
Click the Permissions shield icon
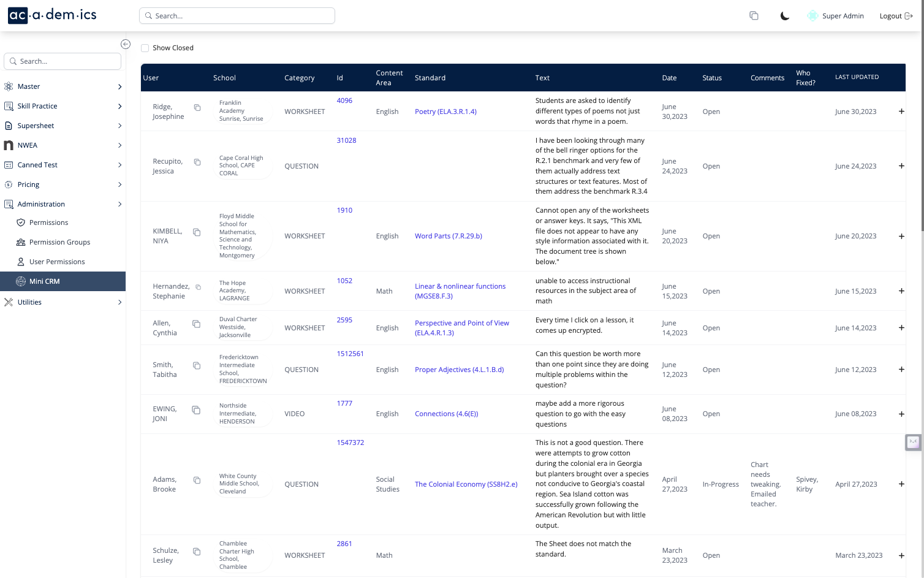pos(21,222)
